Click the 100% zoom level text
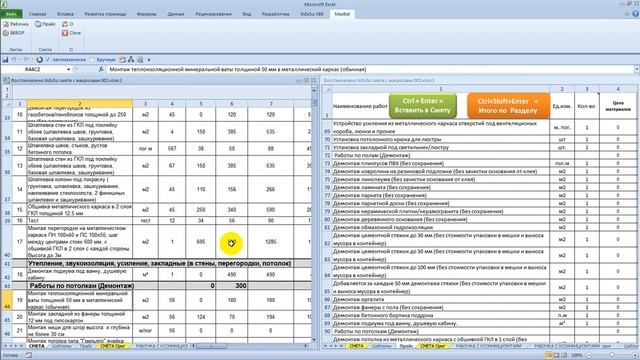This screenshot has height=360, width=640. click(x=576, y=356)
